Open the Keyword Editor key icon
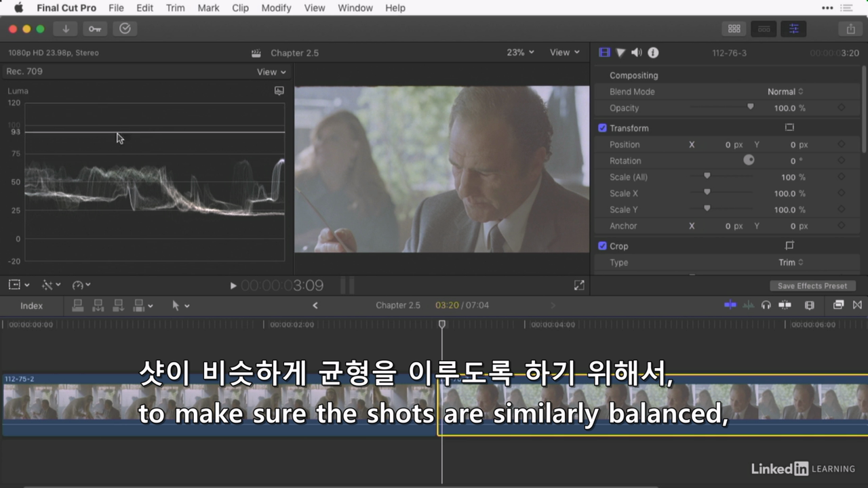Image resolution: width=868 pixels, height=488 pixels. coord(95,28)
